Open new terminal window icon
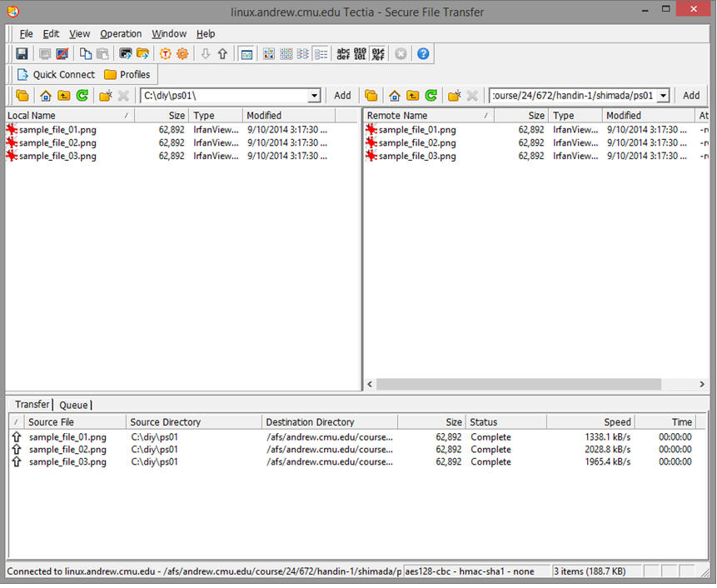 pyautogui.click(x=125, y=54)
